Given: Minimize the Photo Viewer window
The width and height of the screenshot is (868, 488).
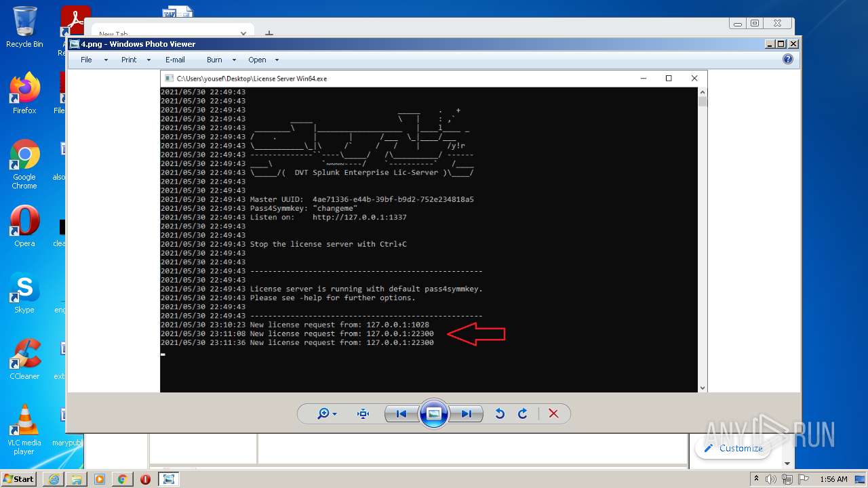Looking at the screenshot, I should (x=770, y=44).
